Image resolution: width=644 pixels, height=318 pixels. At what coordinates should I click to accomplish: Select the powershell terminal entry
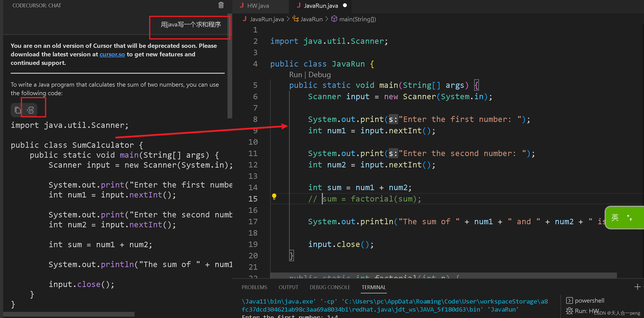(589, 300)
